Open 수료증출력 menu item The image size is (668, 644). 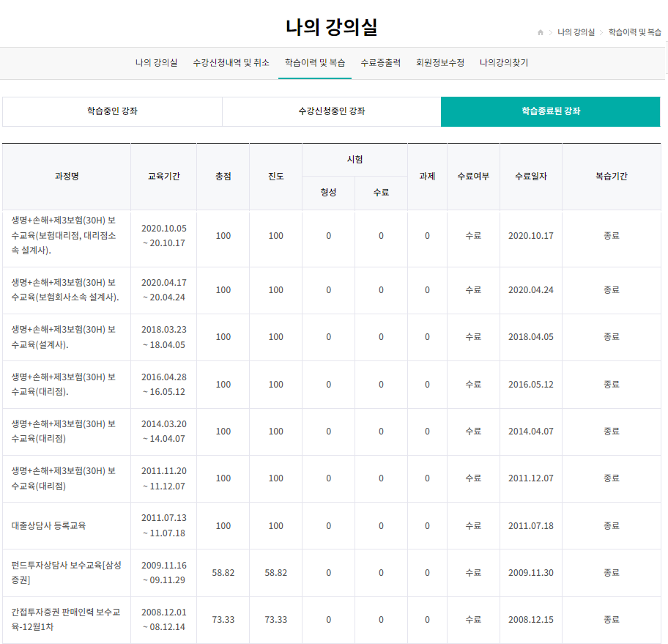tap(380, 63)
